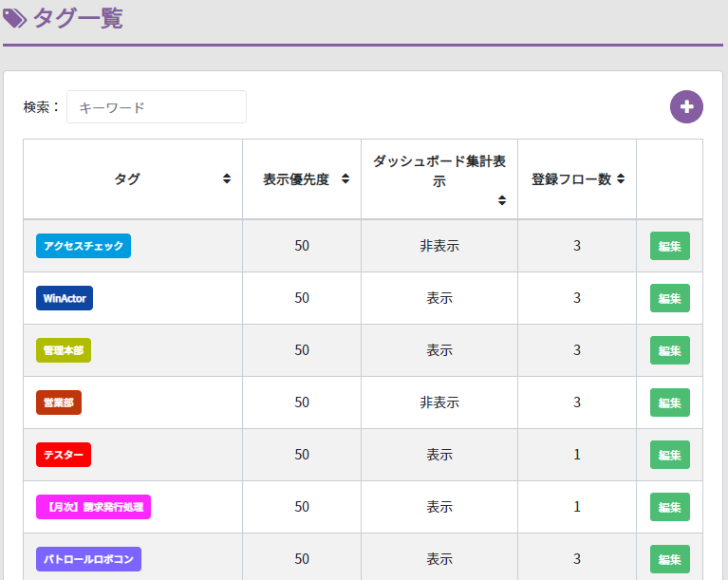Sort by 表示優先度 column arrows
Image resolution: width=728 pixels, height=580 pixels.
[x=345, y=178]
